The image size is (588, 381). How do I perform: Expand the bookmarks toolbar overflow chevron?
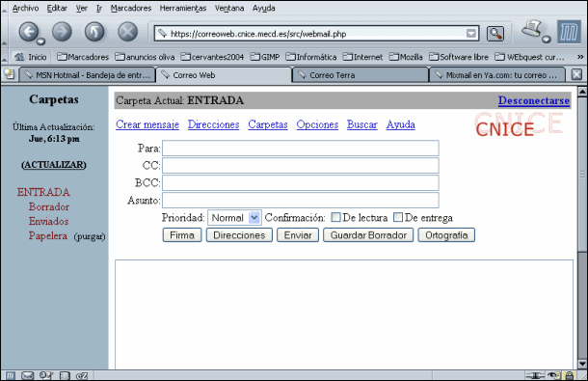pos(580,57)
